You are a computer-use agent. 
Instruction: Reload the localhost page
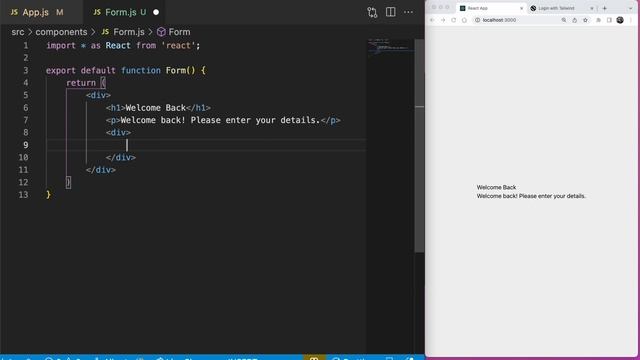coord(453,20)
